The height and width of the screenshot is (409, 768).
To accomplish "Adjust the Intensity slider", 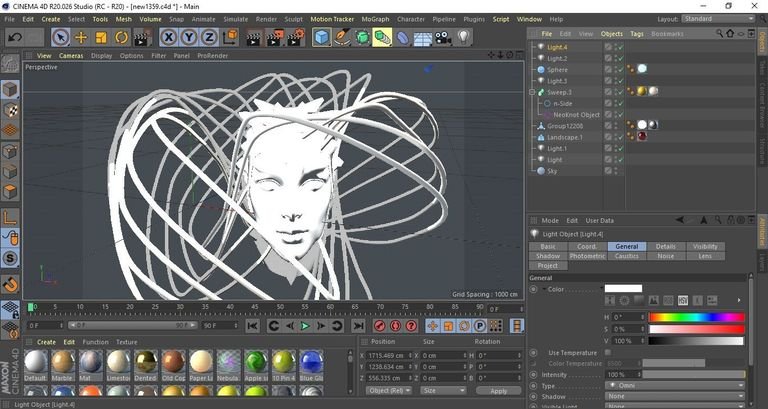I will pyautogui.click(x=694, y=375).
